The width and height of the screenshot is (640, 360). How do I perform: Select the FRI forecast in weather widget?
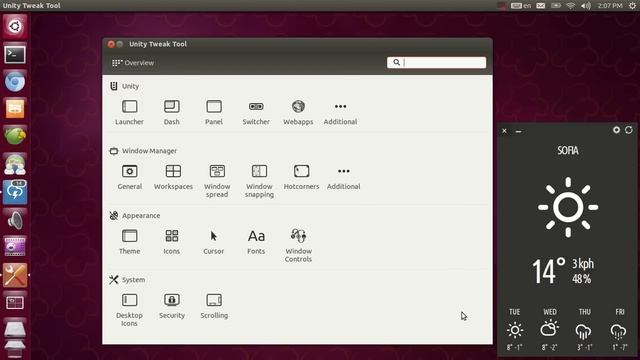tap(620, 329)
